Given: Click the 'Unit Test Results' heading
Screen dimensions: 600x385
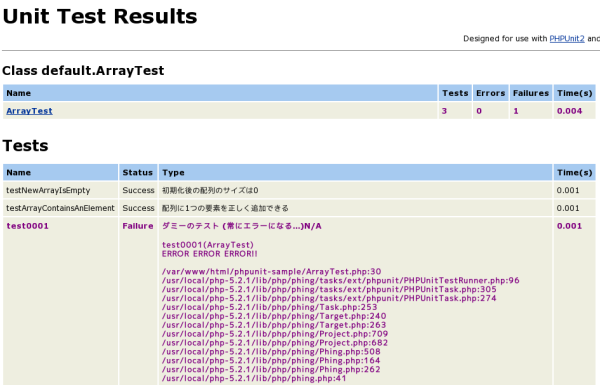Looking at the screenshot, I should (99, 16).
